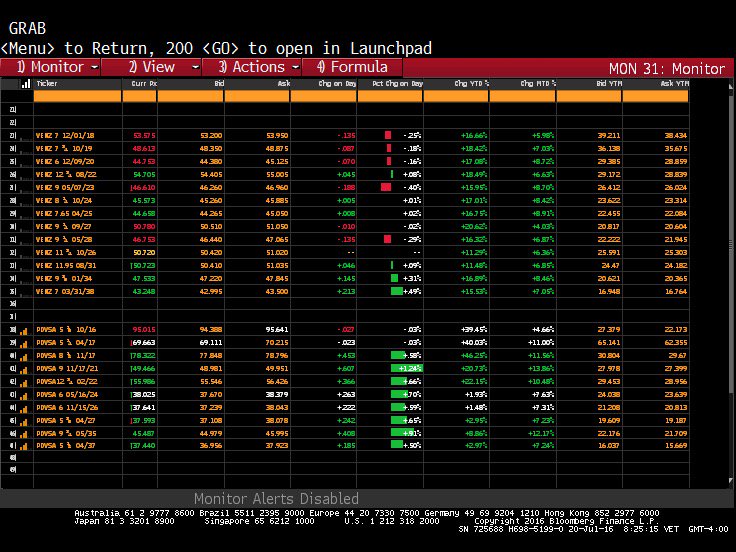This screenshot has height=552, width=736.
Task: Select the PDVSA 6 11/15/26 ticker
Action: tap(67, 408)
